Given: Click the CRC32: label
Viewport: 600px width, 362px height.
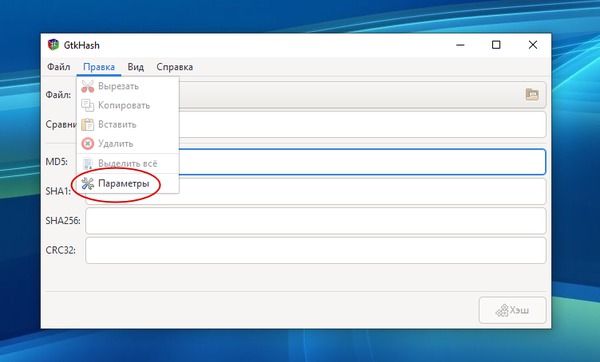Looking at the screenshot, I should click(60, 250).
